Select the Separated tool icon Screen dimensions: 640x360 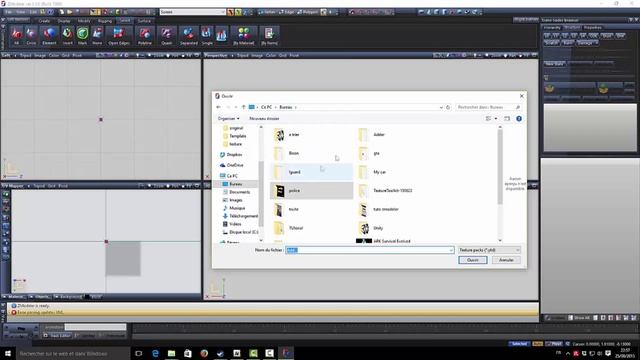(189, 36)
